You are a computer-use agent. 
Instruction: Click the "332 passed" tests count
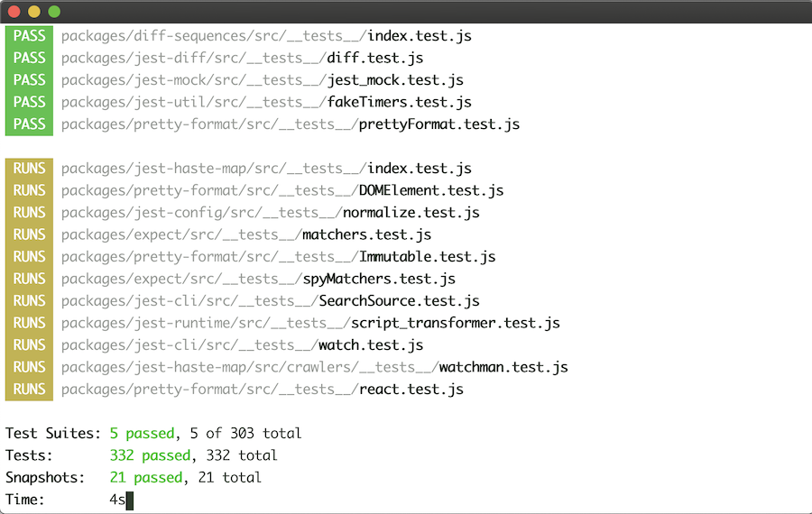(150, 455)
